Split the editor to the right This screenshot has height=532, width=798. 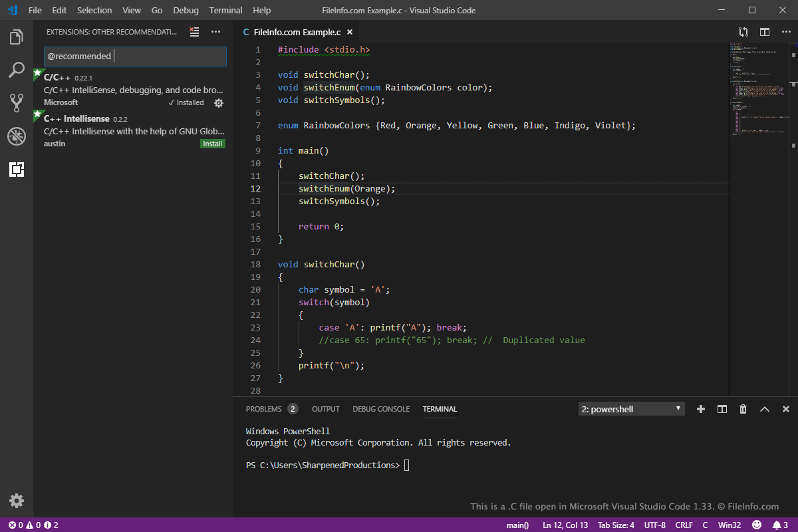pos(765,32)
